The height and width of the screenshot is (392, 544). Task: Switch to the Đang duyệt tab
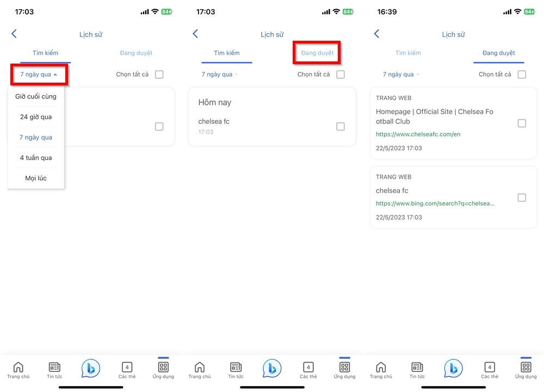[x=317, y=52]
